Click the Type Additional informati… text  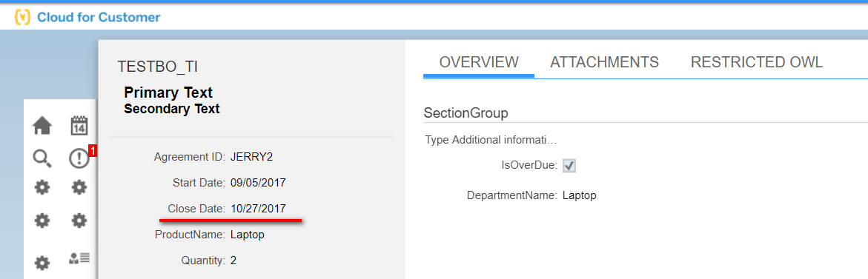(491, 140)
